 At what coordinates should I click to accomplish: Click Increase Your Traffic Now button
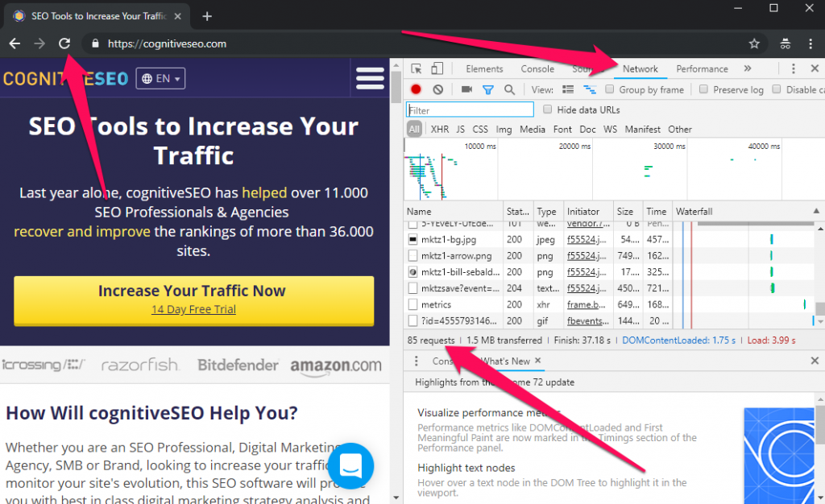tap(193, 301)
